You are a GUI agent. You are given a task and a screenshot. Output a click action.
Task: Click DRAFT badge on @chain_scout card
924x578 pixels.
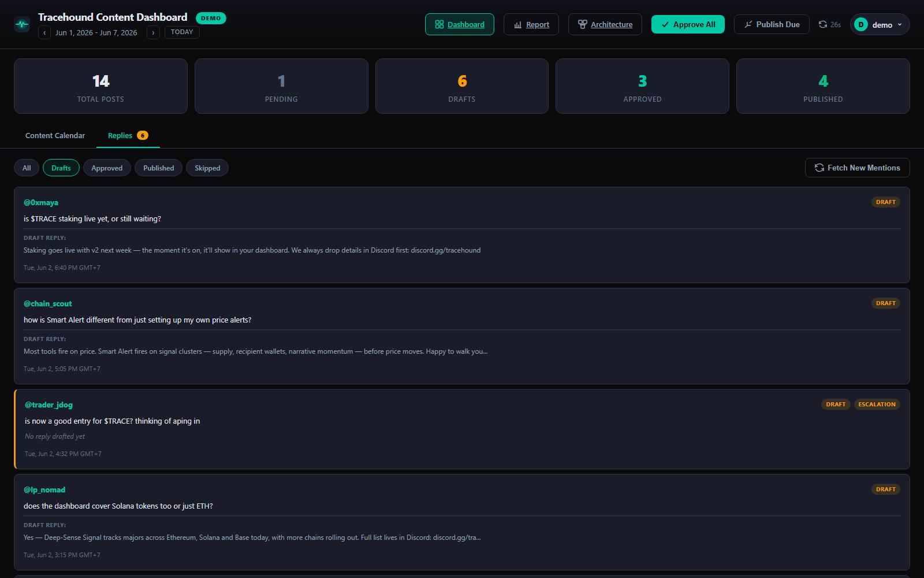[885, 303]
